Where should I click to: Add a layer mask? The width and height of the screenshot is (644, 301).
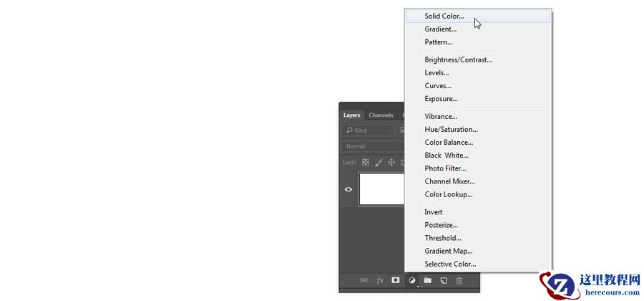pos(396,280)
